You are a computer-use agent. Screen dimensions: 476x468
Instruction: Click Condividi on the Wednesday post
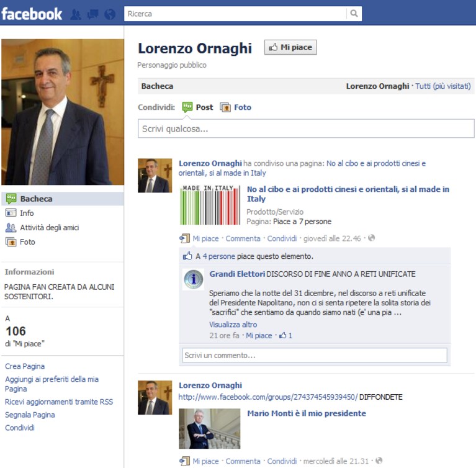pyautogui.click(x=282, y=461)
